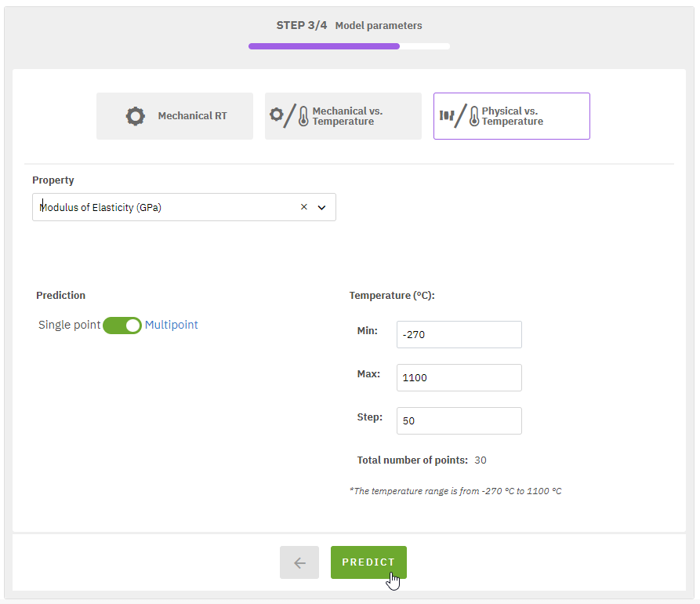This screenshot has height=604, width=700.
Task: Click the gear icon on Mechanical RT
Action: [x=136, y=116]
